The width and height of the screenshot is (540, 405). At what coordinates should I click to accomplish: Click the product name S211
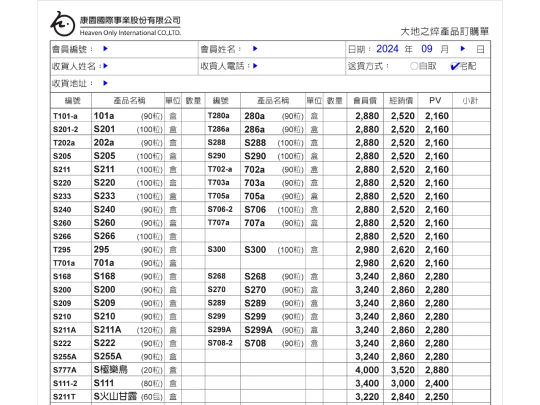coord(104,169)
